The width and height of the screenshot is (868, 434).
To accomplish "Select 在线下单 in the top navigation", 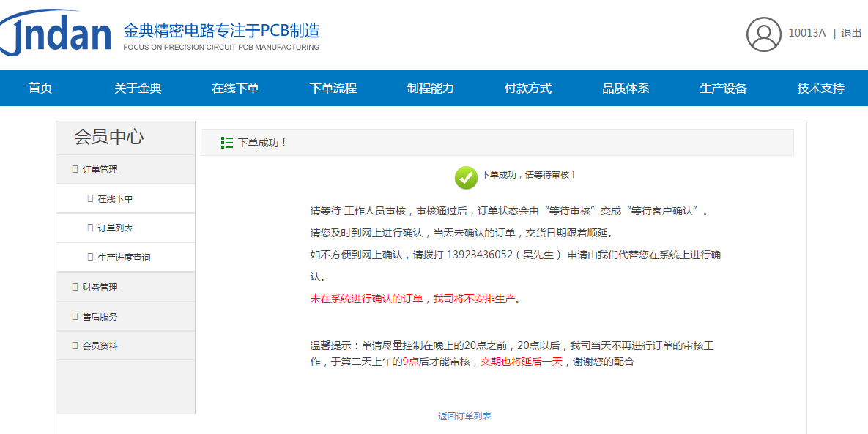I will click(235, 89).
